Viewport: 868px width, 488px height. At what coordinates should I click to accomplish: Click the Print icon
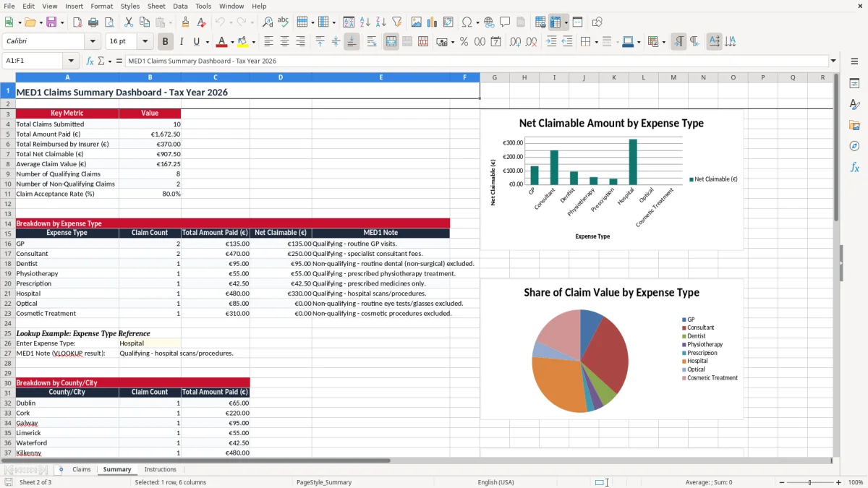[x=93, y=22]
